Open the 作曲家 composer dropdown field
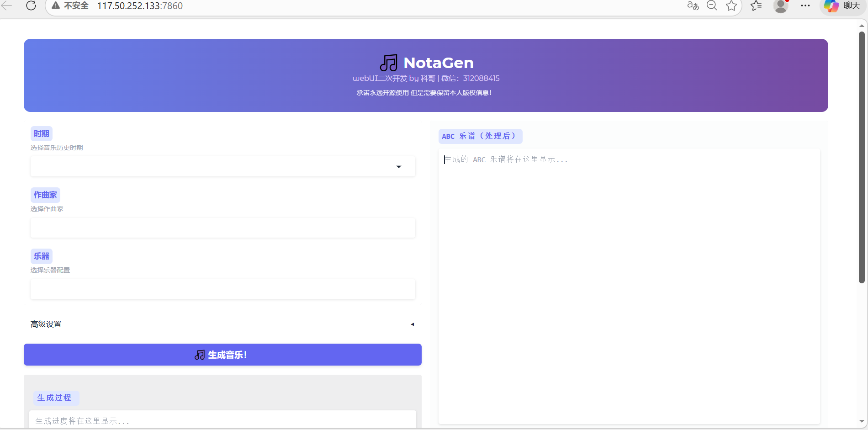This screenshot has width=868, height=430. tap(222, 228)
